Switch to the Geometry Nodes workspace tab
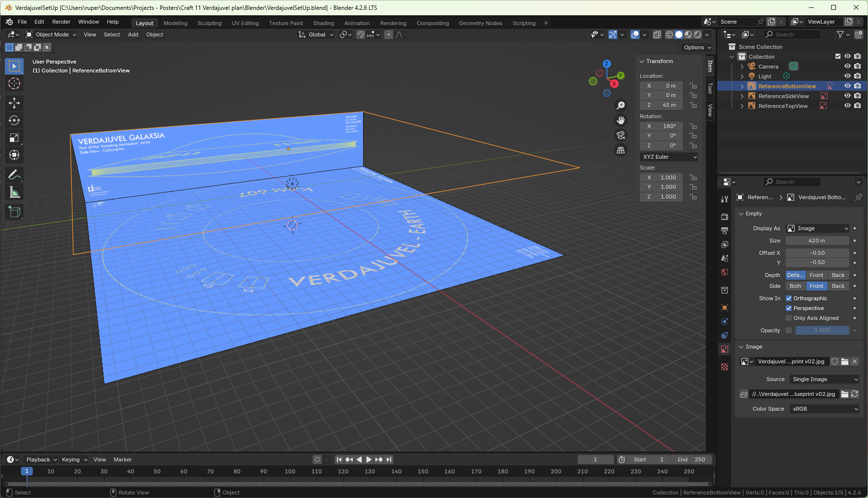The image size is (868, 498). 480,23
